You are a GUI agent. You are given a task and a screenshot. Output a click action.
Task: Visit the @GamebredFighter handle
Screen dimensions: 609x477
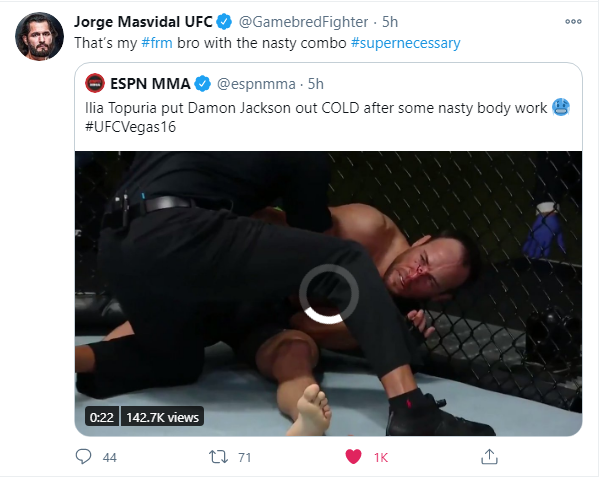tap(303, 22)
